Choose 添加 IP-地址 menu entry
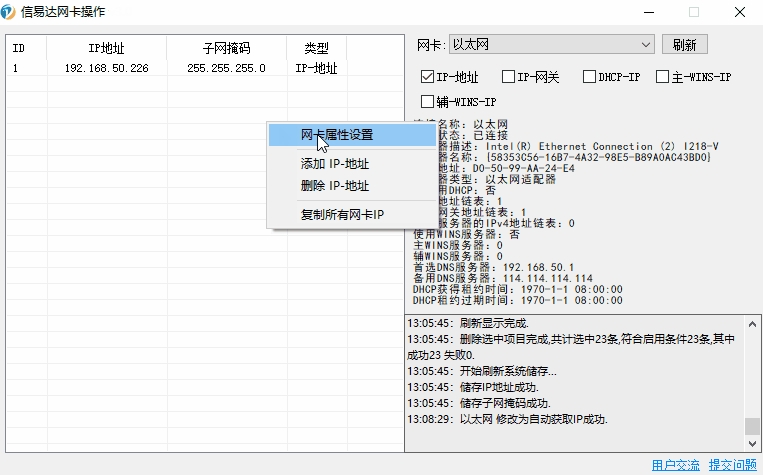The width and height of the screenshot is (763, 475). [335, 164]
